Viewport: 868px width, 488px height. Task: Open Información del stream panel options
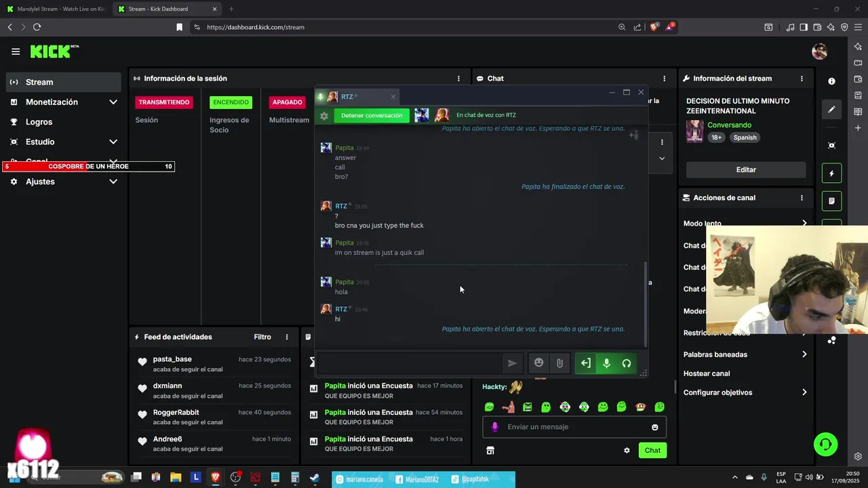tap(802, 79)
